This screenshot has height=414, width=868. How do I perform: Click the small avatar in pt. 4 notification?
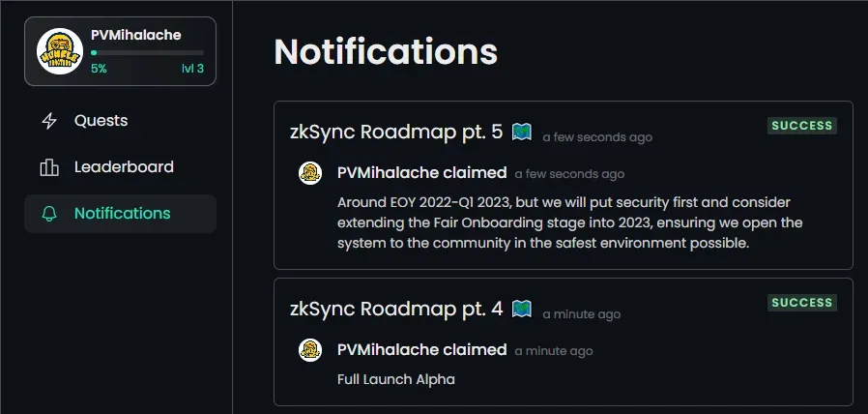(310, 350)
